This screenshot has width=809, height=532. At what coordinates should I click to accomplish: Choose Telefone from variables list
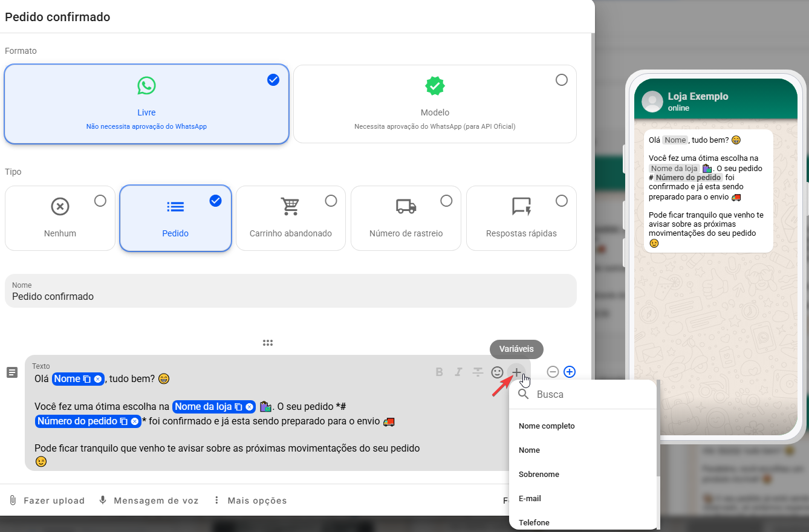[x=583, y=522]
